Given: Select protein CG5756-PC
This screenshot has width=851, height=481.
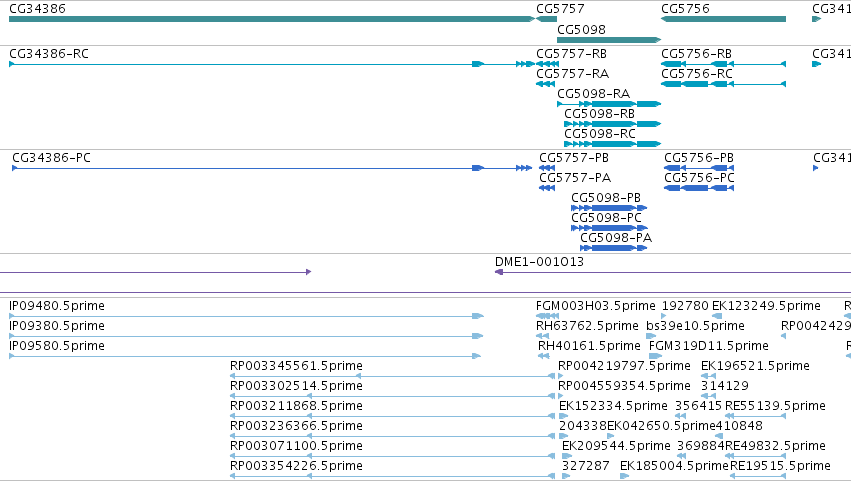Looking at the screenshot, I should coord(700,178).
